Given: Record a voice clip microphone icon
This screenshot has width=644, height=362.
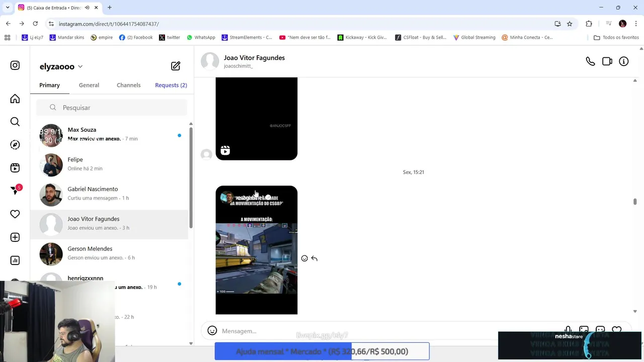Looking at the screenshot, I should [x=568, y=330].
